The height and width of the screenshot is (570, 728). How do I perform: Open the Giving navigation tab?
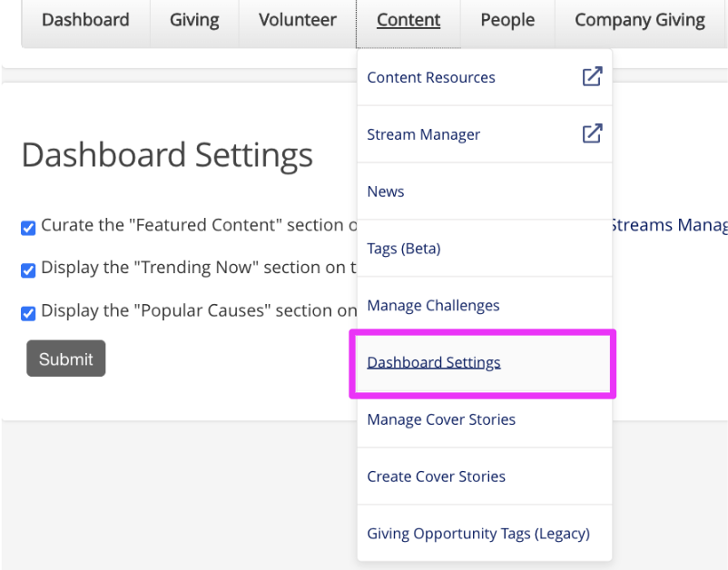(x=194, y=21)
